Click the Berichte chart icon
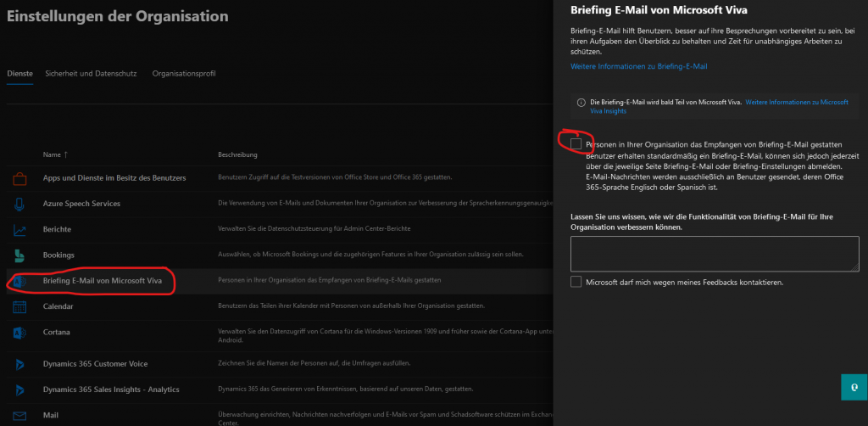 [19, 229]
